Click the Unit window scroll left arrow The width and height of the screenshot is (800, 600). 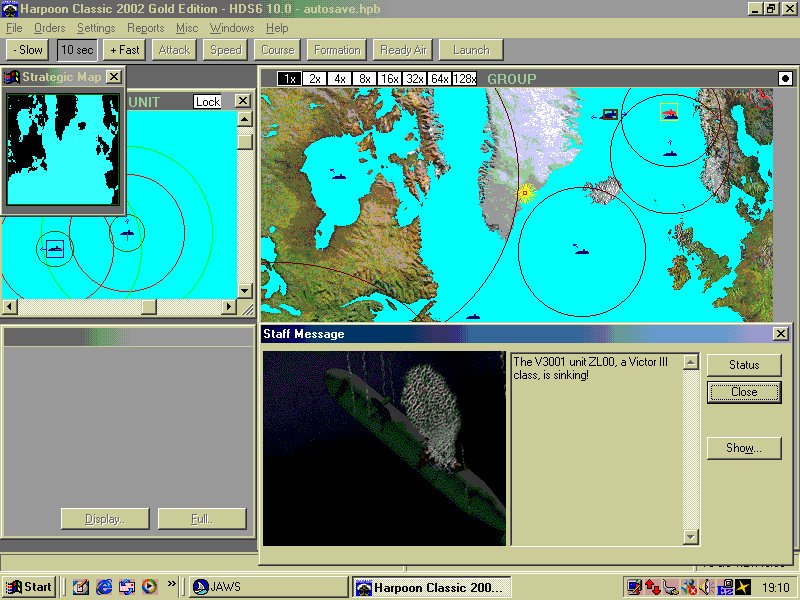[x=10, y=307]
